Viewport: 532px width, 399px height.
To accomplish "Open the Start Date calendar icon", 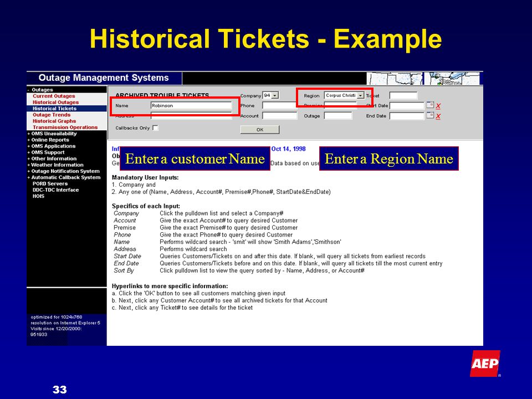I will tap(430, 105).
